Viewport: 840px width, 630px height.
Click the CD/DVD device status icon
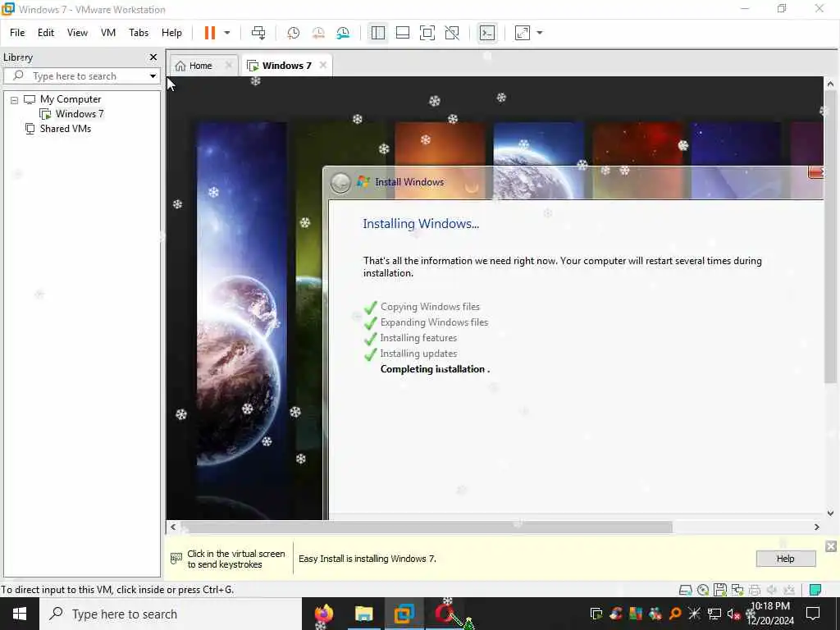tap(703, 590)
